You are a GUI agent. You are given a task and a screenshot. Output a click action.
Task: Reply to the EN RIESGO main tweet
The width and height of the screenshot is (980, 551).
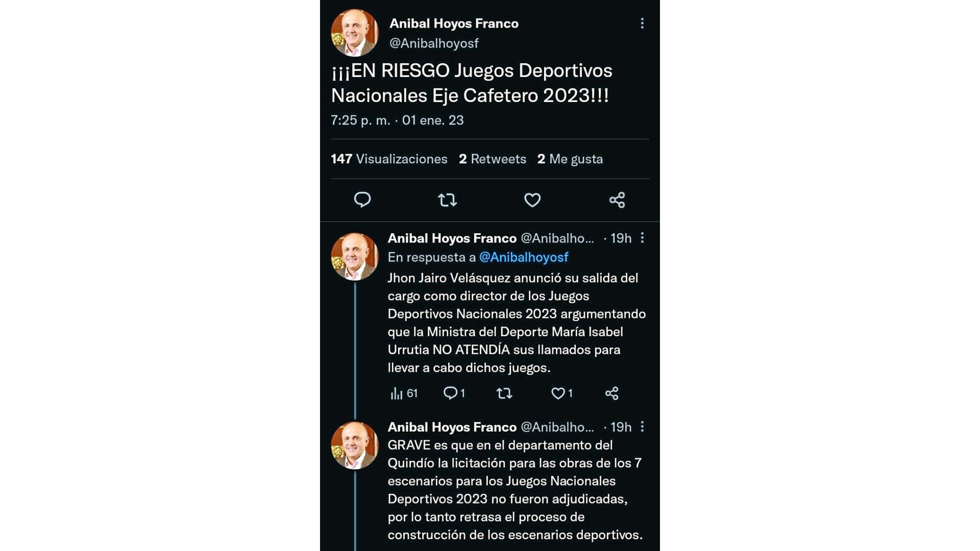click(x=362, y=199)
